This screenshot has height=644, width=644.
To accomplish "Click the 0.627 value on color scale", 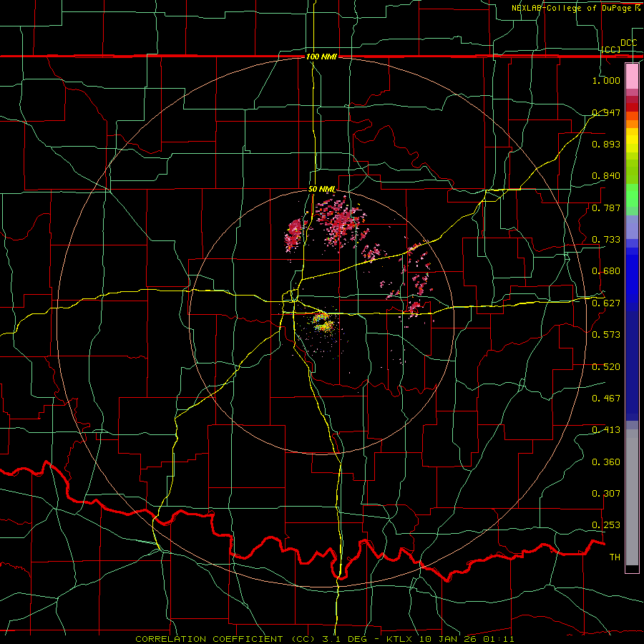I will [x=606, y=303].
